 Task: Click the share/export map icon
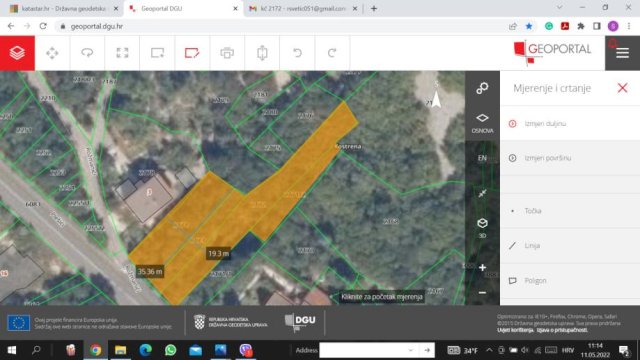262,53
